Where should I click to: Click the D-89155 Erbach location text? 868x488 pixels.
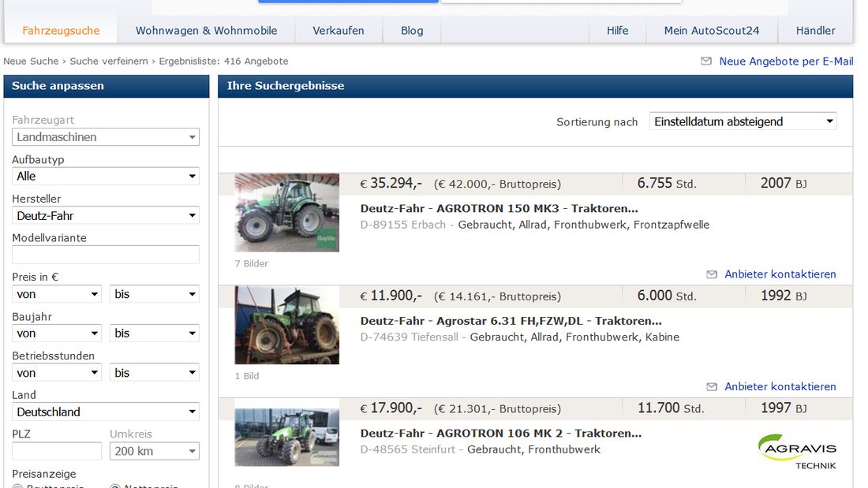tap(402, 225)
